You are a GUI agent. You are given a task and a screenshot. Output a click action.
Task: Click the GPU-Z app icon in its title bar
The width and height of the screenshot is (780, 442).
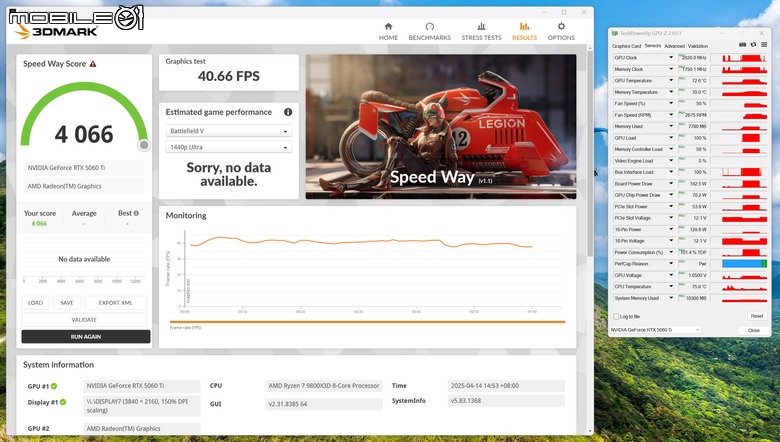[615, 33]
